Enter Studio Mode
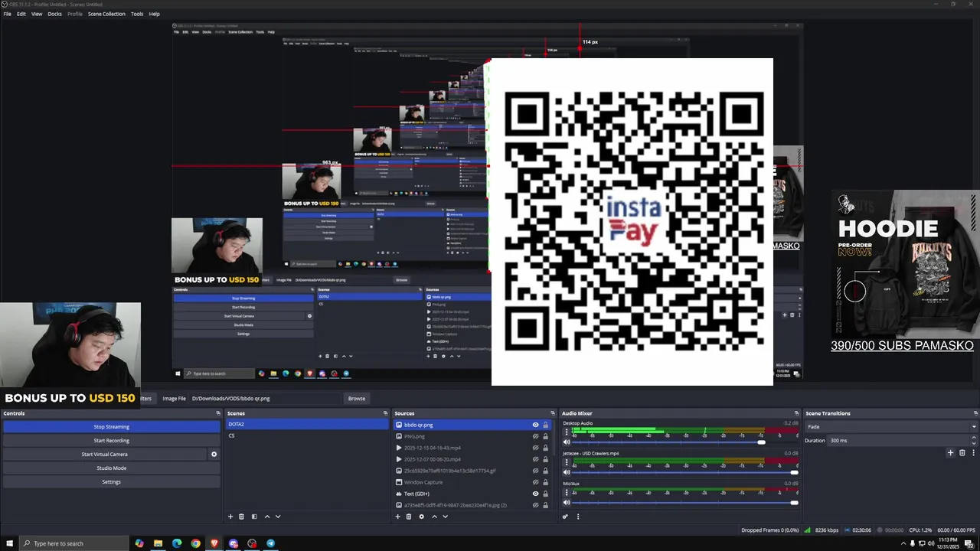 tap(112, 468)
